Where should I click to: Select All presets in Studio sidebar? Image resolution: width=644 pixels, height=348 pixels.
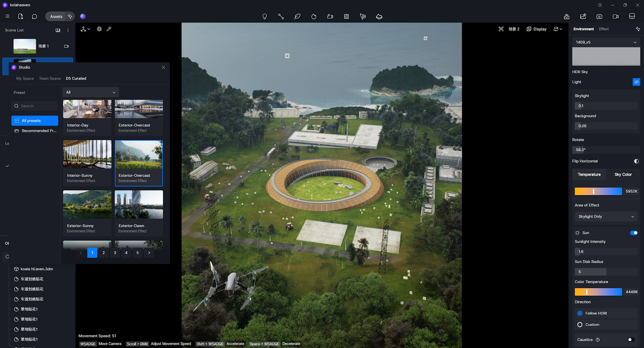coord(35,121)
